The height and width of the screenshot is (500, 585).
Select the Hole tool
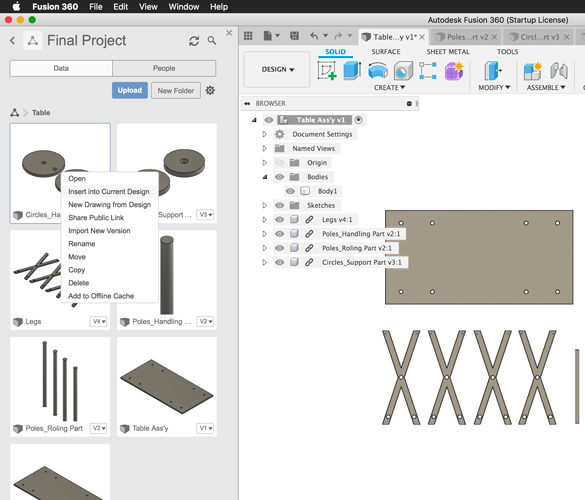403,71
